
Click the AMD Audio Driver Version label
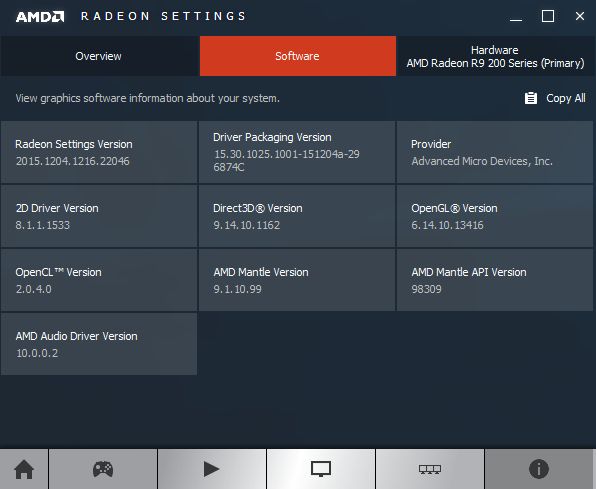click(x=76, y=336)
